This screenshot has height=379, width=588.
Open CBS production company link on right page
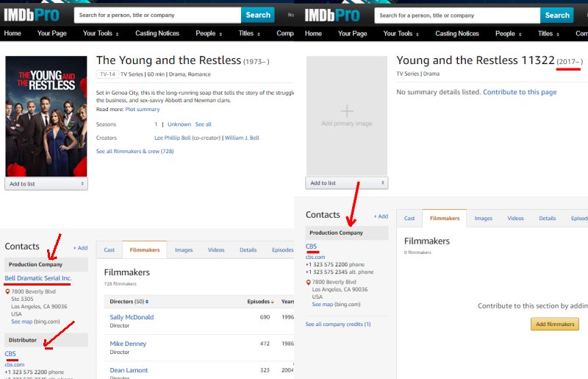pyautogui.click(x=311, y=247)
